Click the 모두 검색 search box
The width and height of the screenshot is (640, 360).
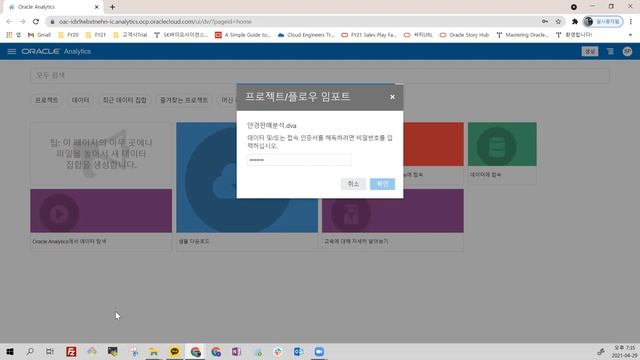click(x=320, y=76)
